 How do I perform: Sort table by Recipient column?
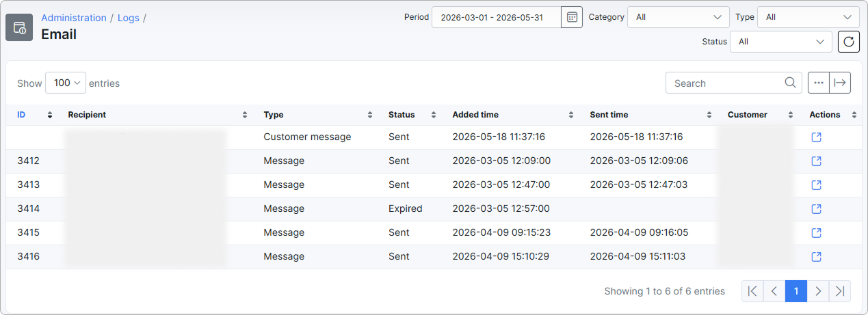[158, 115]
